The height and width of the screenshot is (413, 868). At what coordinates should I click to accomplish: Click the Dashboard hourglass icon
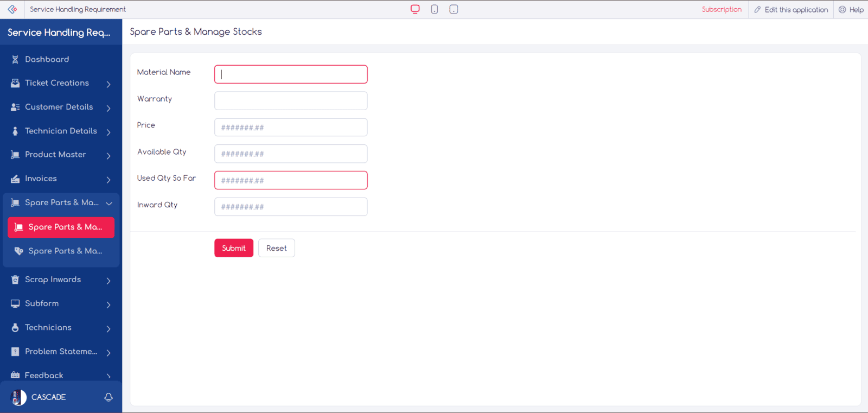pyautogui.click(x=15, y=60)
